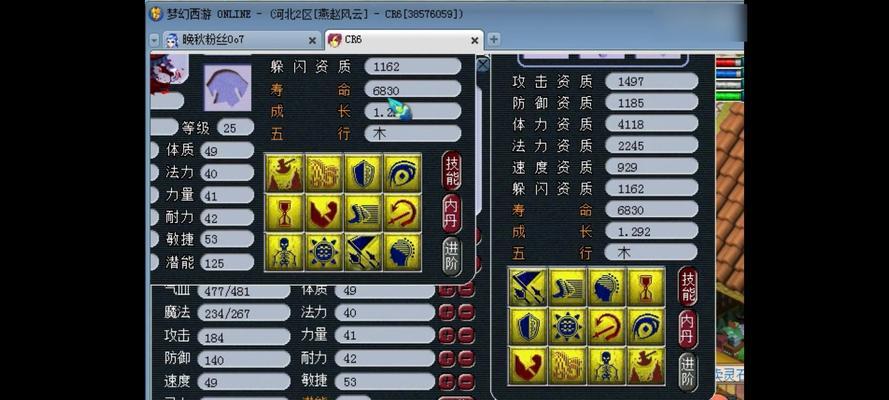The height and width of the screenshot is (400, 889).
Task: Close the CR6 tab
Action: (x=475, y=40)
